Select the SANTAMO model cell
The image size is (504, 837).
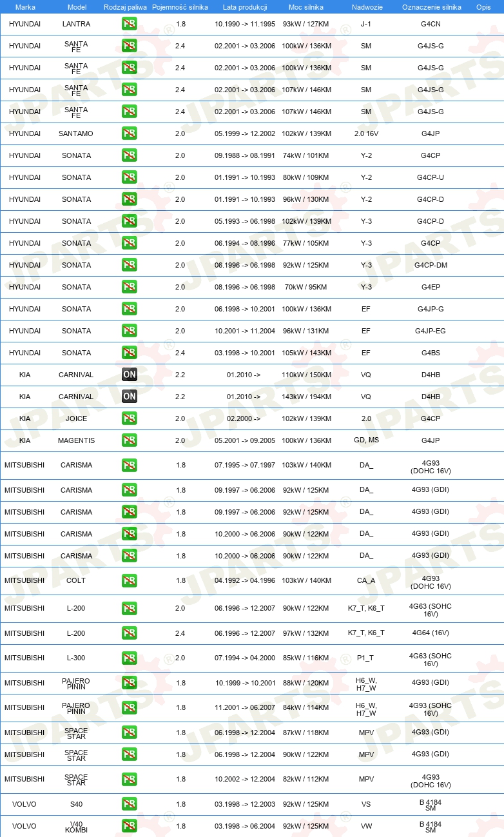(x=76, y=133)
